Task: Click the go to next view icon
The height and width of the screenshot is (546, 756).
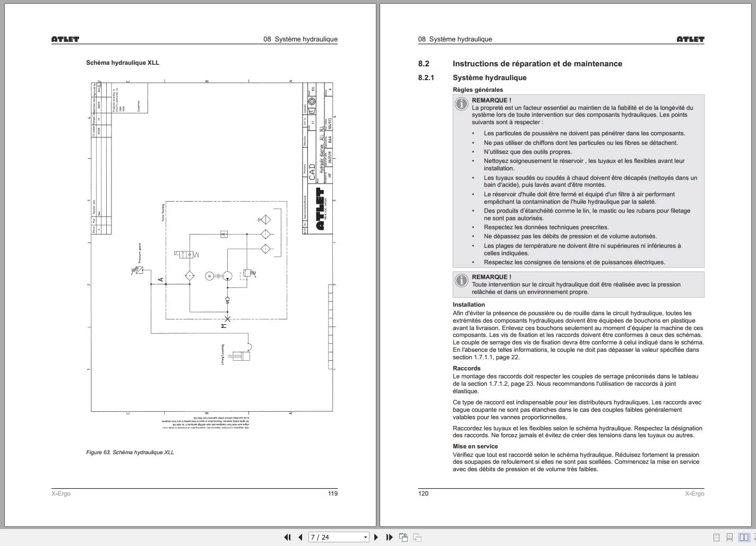Action: [417, 537]
